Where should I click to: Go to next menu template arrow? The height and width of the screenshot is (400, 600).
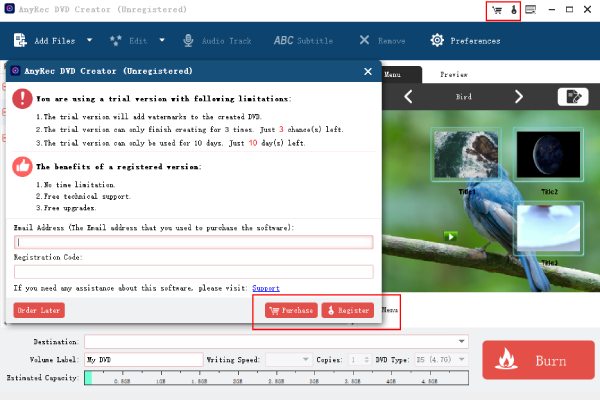(518, 96)
